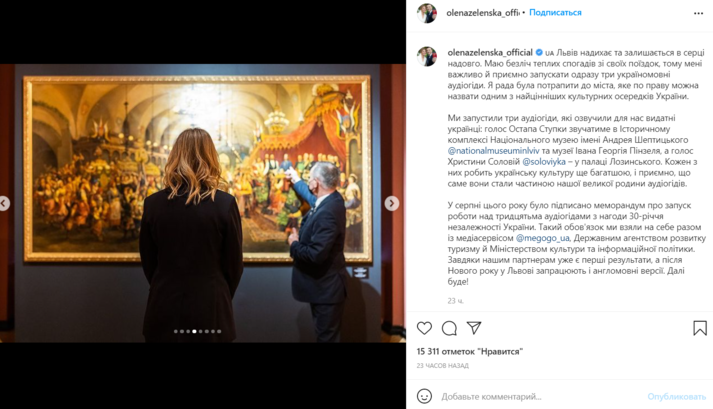Screen dimensions: 713x409
Task: View the 15 311 likes list
Action: click(x=470, y=352)
